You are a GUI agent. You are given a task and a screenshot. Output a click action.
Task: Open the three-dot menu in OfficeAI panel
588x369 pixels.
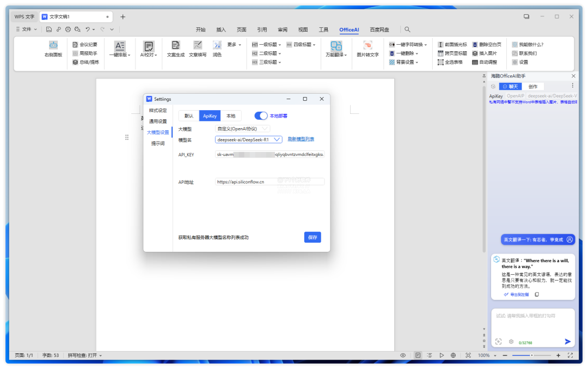(572, 86)
